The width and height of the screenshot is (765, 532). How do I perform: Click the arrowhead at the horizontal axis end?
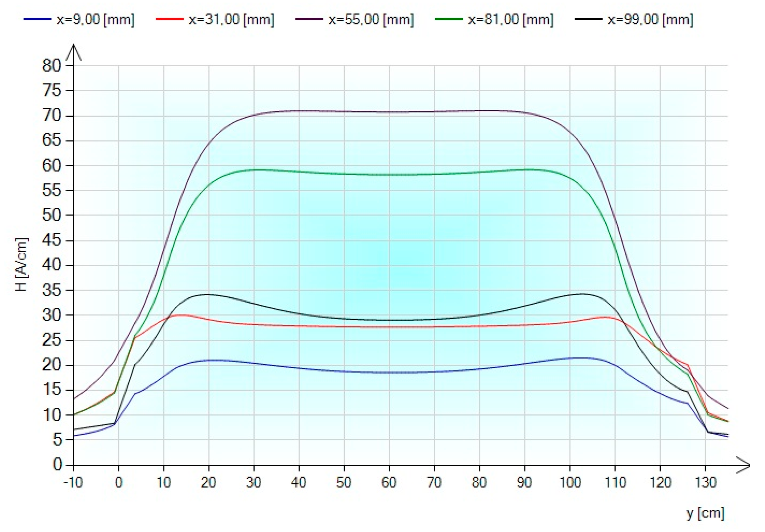click(743, 465)
